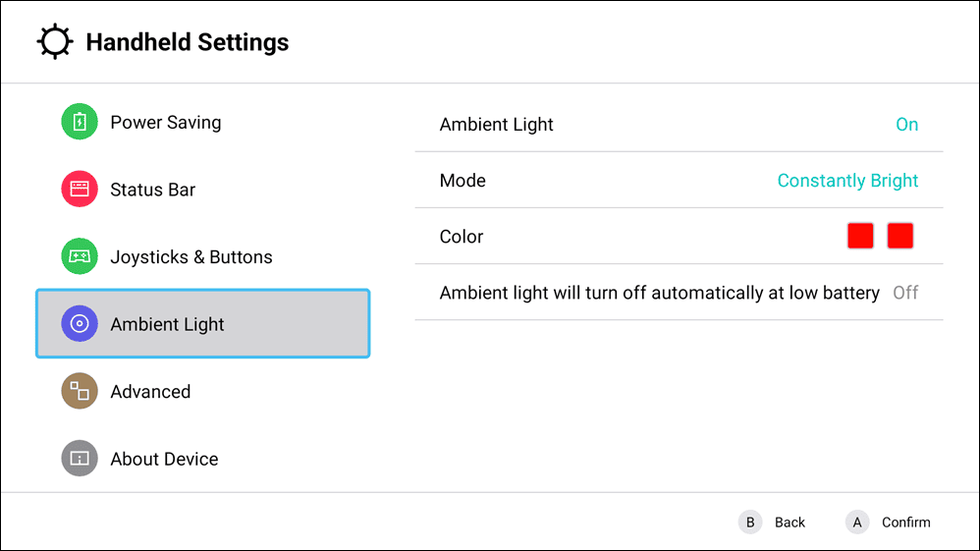This screenshot has height=551, width=980.
Task: Click the green Joysticks & Buttons gamepad icon
Action: click(80, 256)
